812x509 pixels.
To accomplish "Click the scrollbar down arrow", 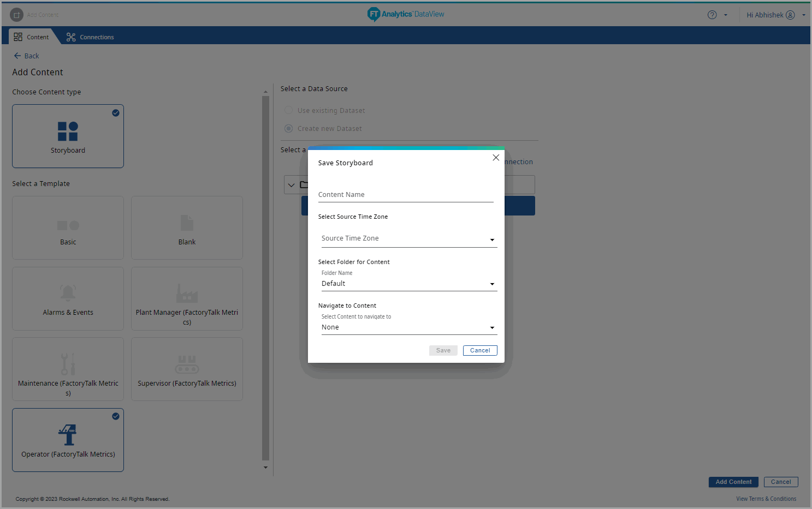I will 265,468.
